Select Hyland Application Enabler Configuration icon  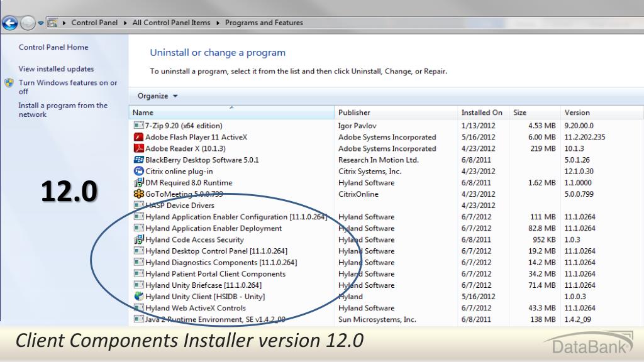click(x=139, y=216)
